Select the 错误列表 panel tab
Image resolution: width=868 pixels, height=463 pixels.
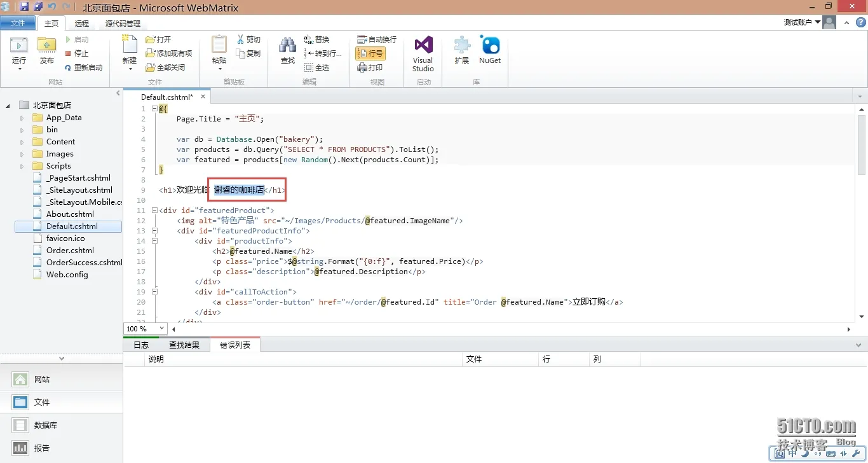(235, 345)
